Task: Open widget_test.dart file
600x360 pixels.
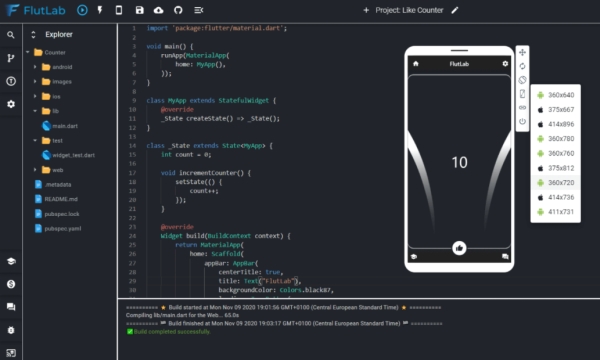Action: click(68, 155)
